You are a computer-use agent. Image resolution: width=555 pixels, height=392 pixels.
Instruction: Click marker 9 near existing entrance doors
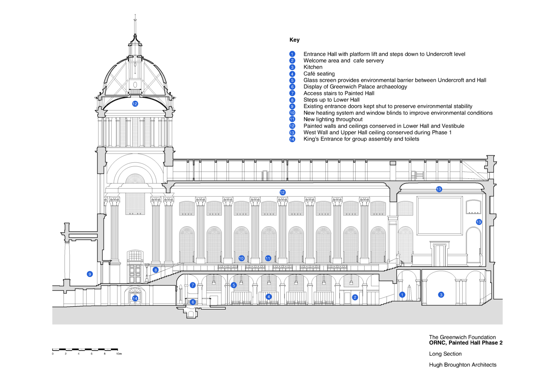[90, 274]
